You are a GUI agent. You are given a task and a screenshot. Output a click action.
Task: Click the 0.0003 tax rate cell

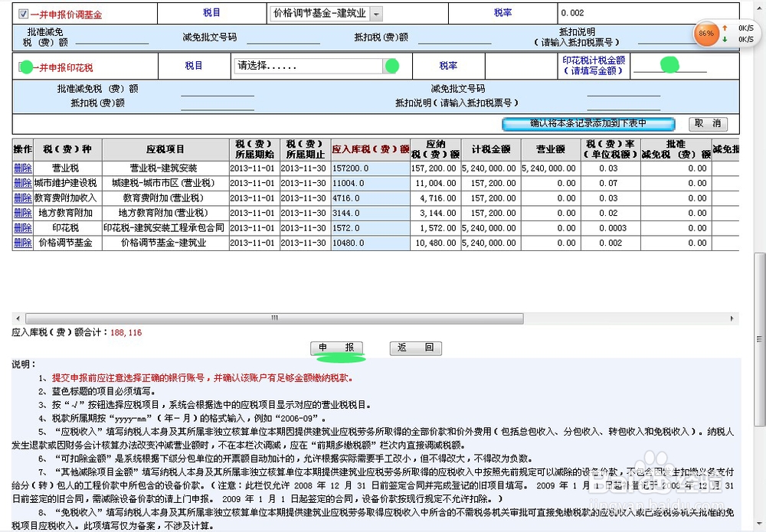(x=611, y=228)
